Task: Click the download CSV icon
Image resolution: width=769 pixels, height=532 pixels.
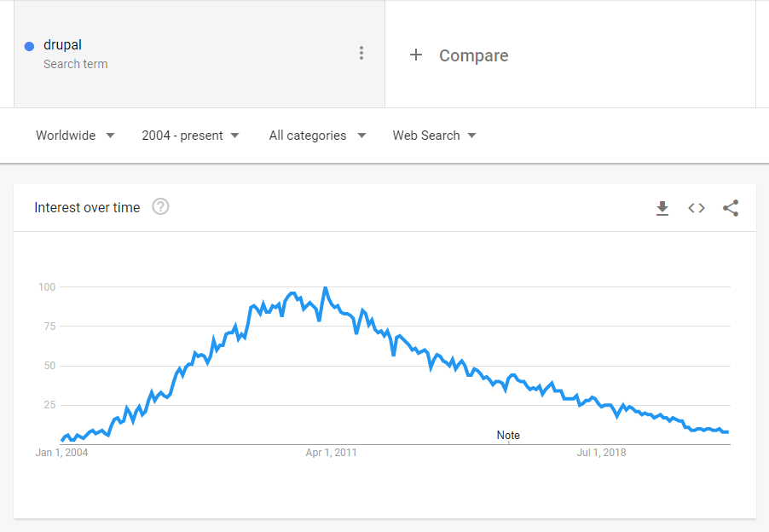Action: coord(662,208)
